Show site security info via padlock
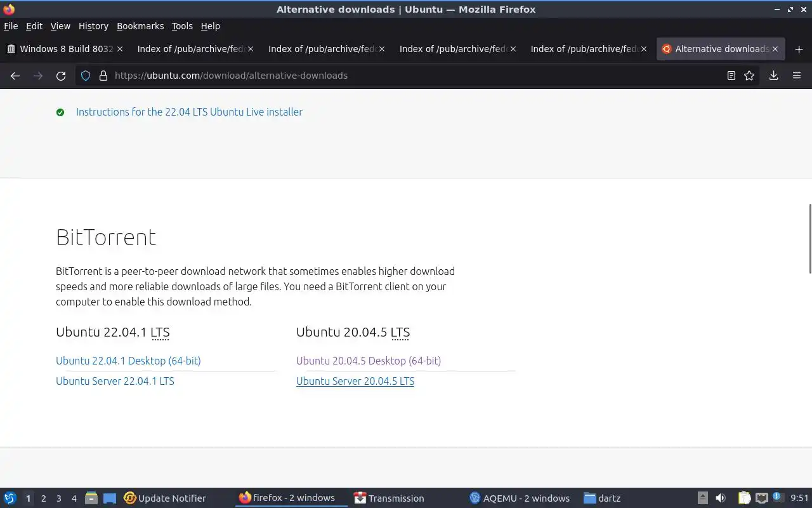812x508 pixels. click(x=103, y=76)
